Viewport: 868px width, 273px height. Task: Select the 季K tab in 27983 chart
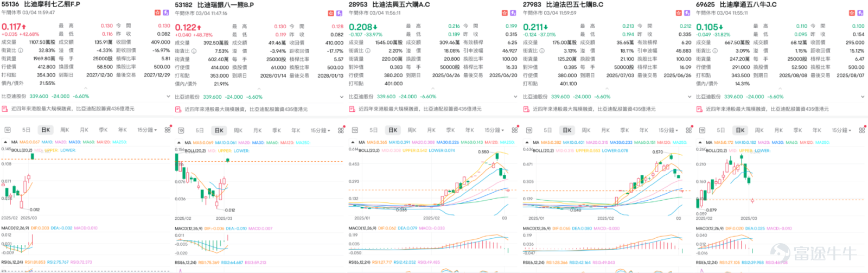624,130
